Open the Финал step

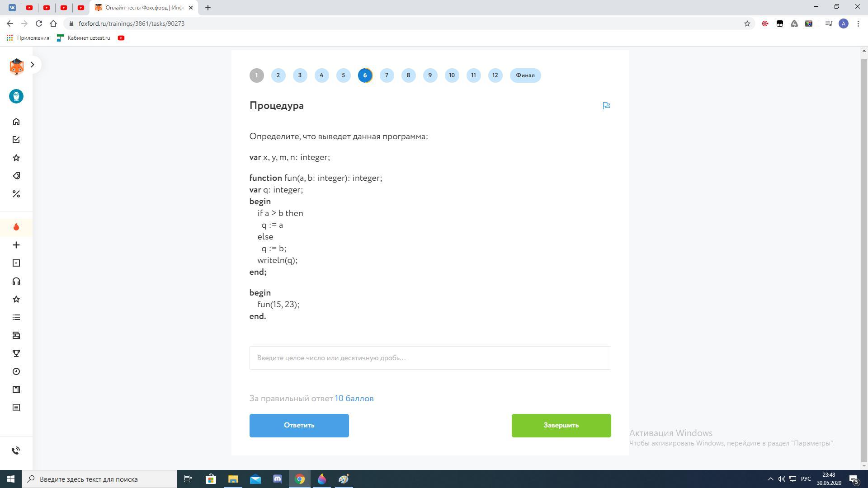click(525, 75)
